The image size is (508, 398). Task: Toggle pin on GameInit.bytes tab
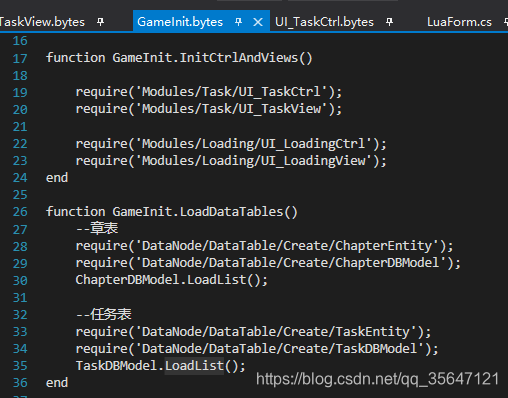(238, 22)
